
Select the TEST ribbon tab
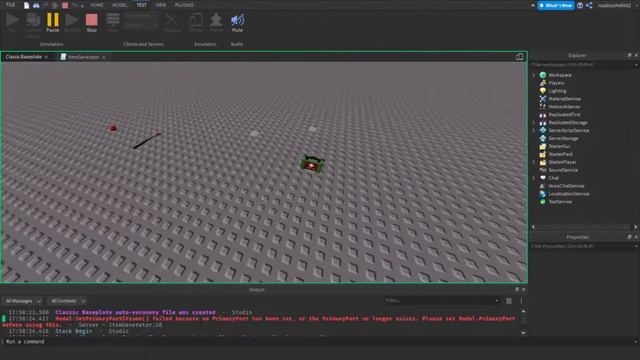142,5
